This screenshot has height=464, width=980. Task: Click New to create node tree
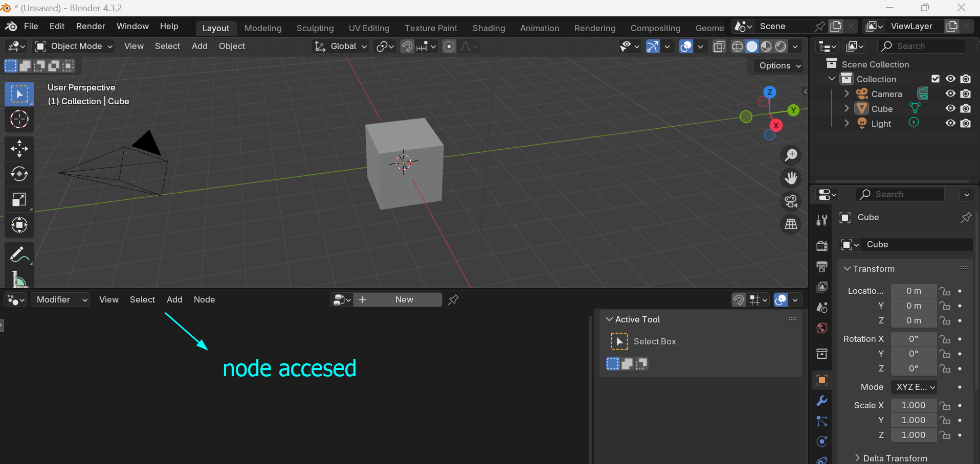pos(398,300)
